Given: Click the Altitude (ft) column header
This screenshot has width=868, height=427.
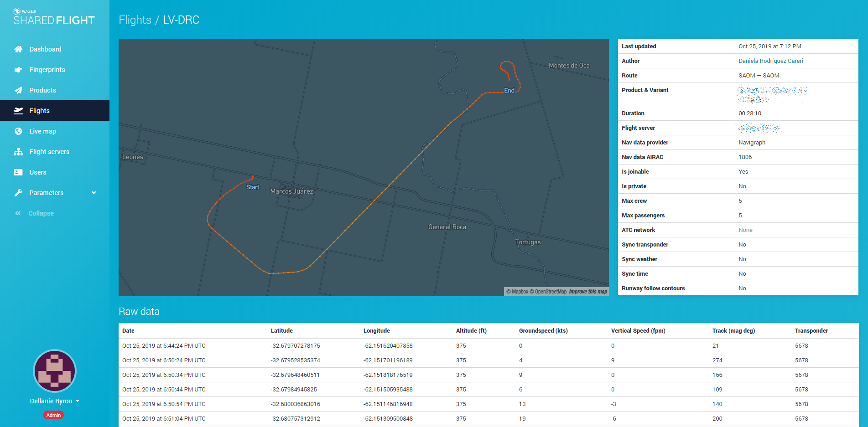Looking at the screenshot, I should coord(471,331).
